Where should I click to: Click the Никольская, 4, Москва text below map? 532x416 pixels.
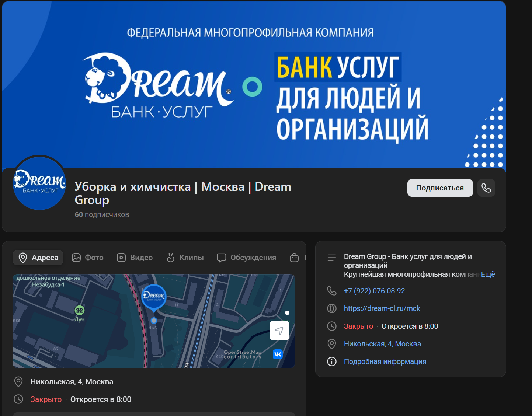(x=72, y=382)
